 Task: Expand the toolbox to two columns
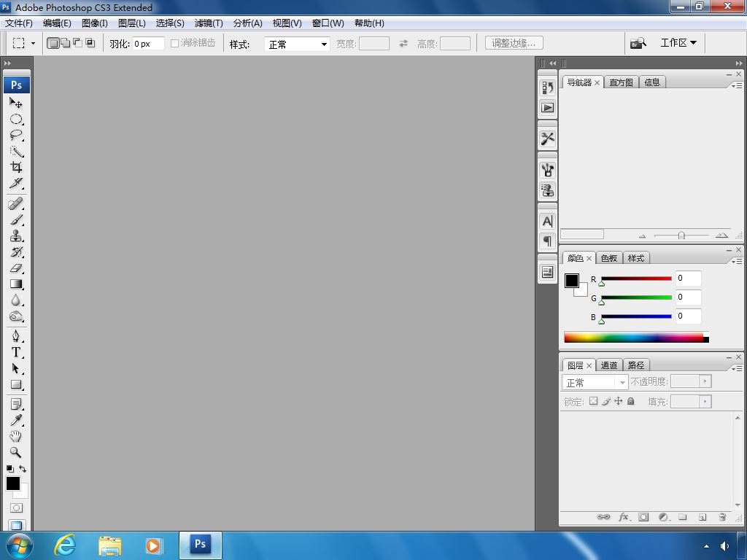pos(7,63)
